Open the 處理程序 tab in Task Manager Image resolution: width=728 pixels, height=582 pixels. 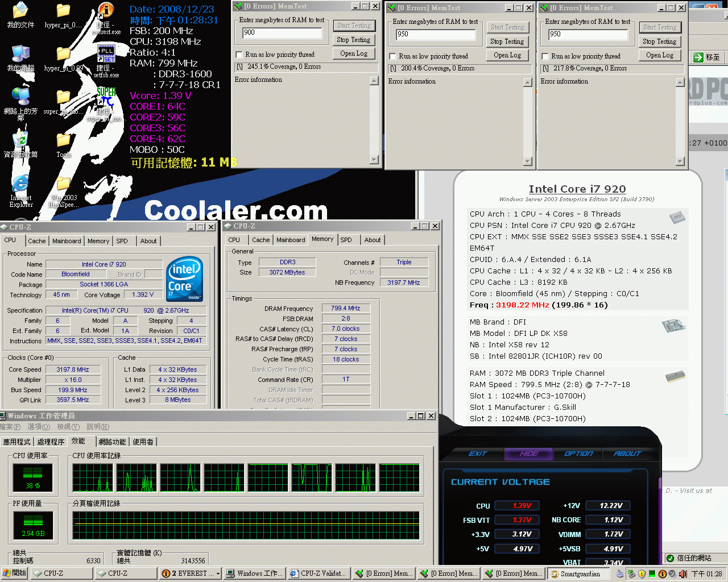click(51, 442)
